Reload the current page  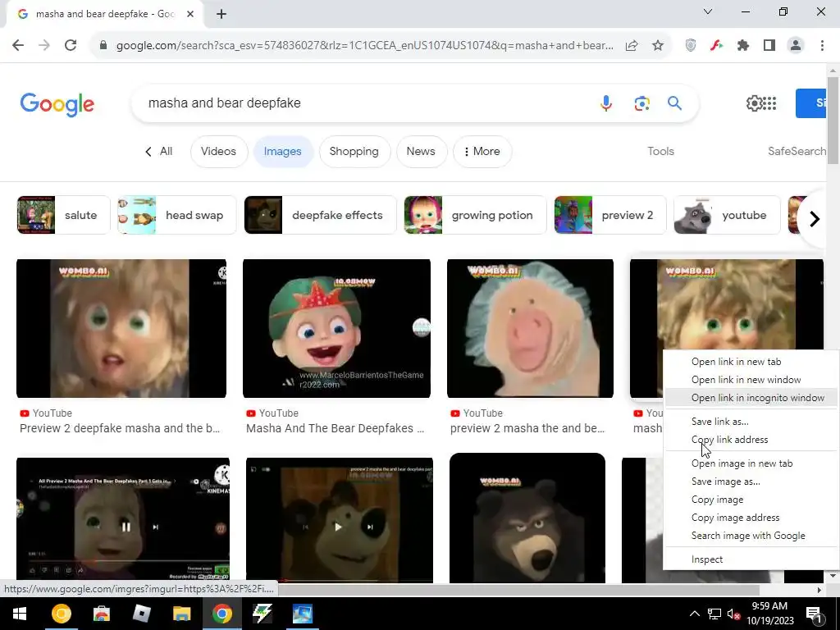point(71,46)
